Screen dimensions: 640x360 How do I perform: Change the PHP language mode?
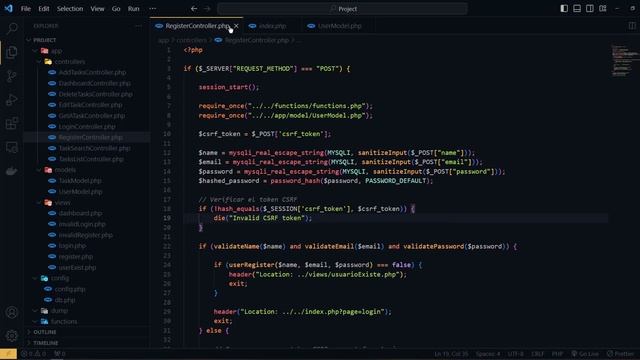point(557,354)
